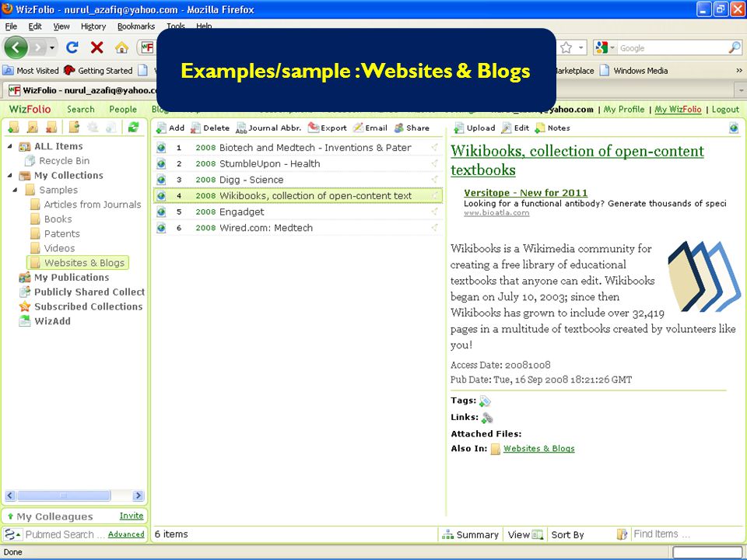Click the globe icon of Engadget row
Image resolution: width=747 pixels, height=560 pixels.
pyautogui.click(x=162, y=212)
